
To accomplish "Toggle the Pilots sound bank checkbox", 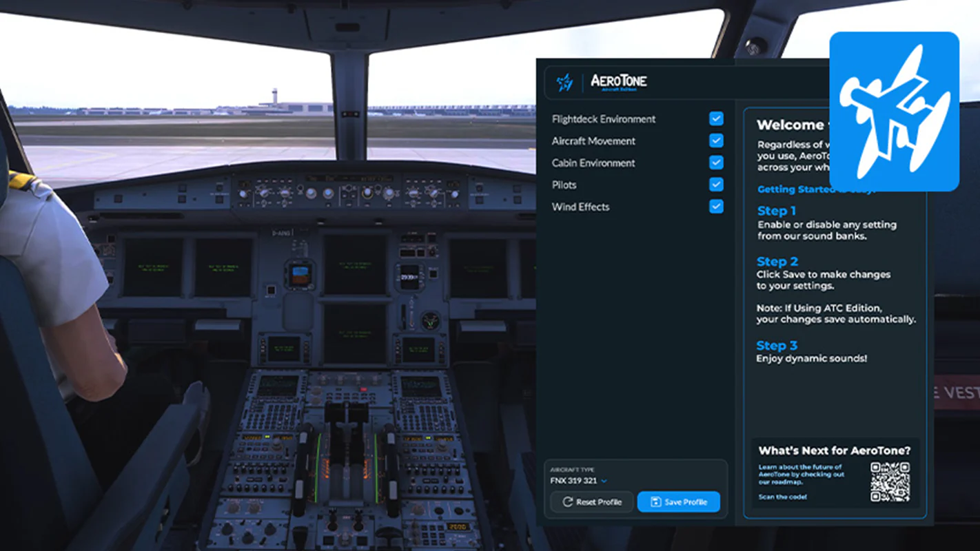I will point(717,185).
